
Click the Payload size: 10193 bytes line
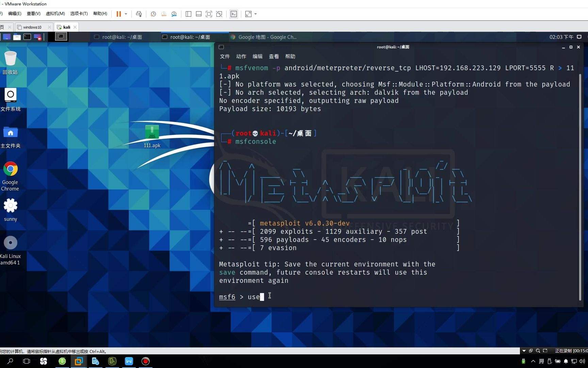(270, 109)
